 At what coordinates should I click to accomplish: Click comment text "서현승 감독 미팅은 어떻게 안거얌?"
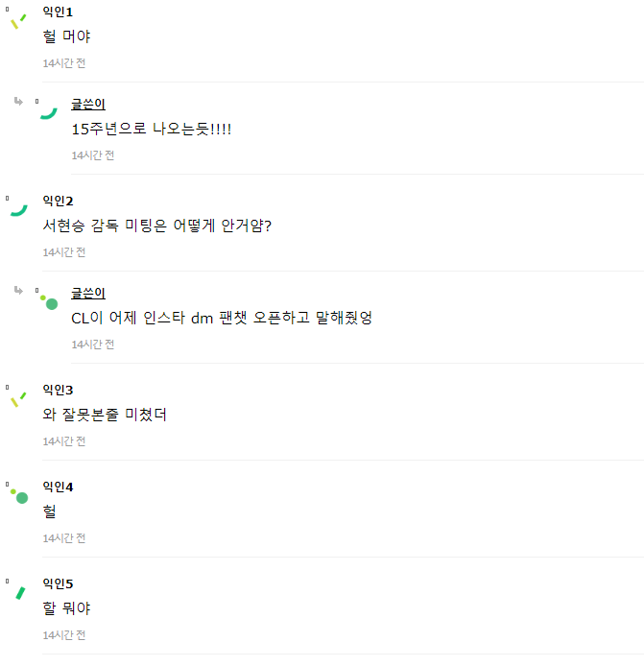pyautogui.click(x=157, y=226)
